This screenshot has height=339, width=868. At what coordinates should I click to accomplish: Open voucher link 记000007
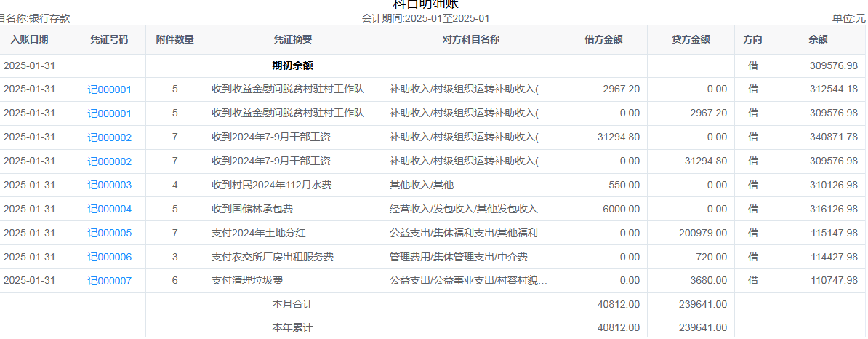[110, 281]
